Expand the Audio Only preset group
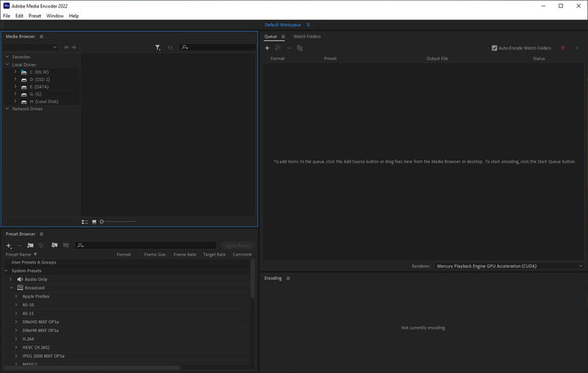This screenshot has height=373, width=588. [11, 279]
